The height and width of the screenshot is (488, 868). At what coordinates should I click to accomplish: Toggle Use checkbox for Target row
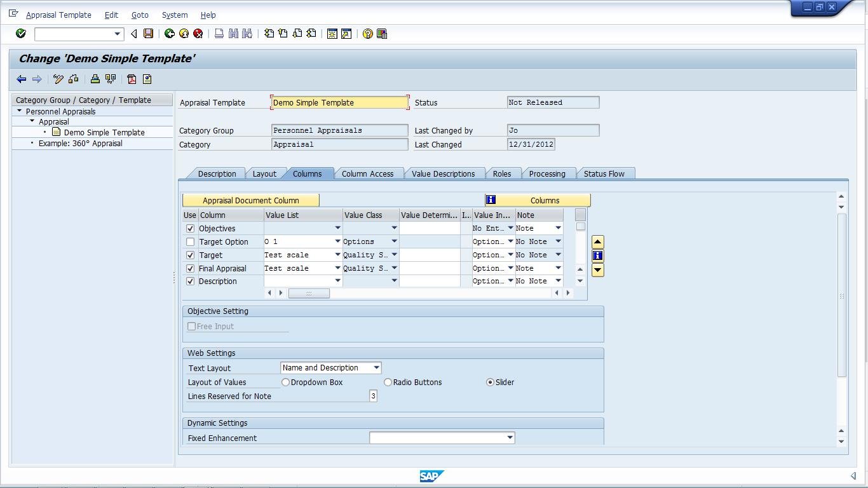point(190,255)
